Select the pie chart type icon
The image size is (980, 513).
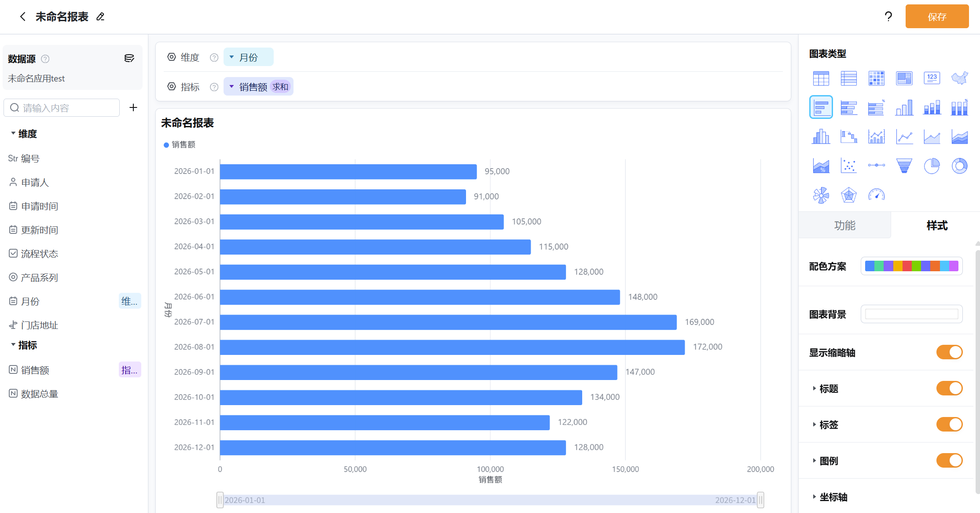[932, 166]
